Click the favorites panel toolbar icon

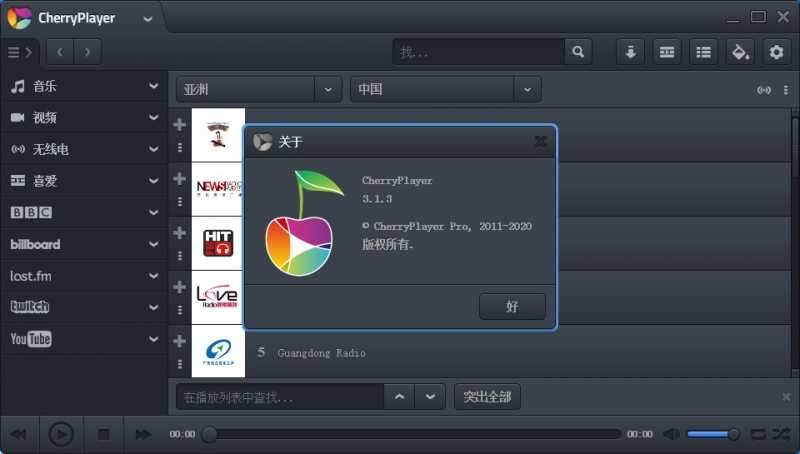point(667,52)
